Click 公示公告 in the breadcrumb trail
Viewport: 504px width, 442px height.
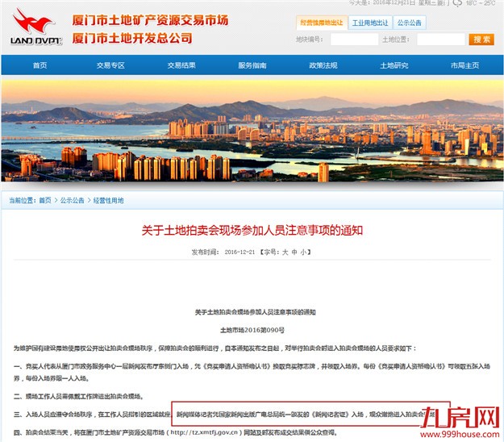click(x=73, y=201)
